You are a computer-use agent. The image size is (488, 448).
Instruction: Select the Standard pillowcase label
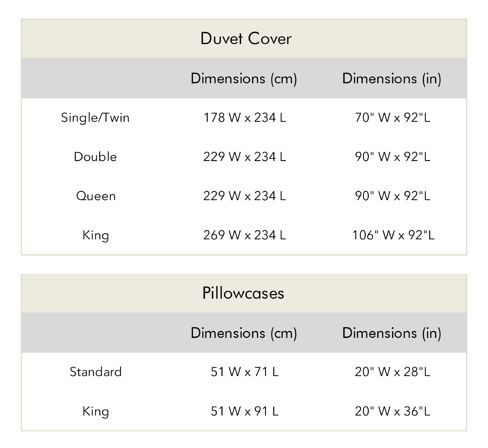click(x=96, y=372)
